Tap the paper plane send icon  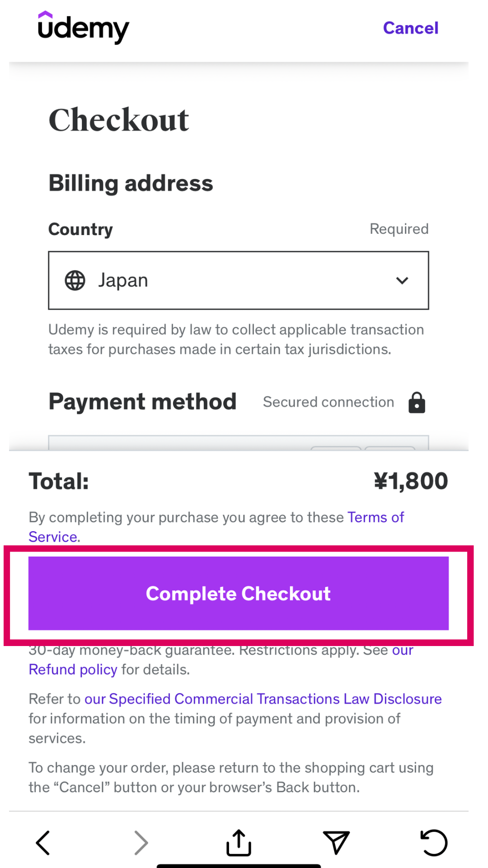pyautogui.click(x=336, y=843)
